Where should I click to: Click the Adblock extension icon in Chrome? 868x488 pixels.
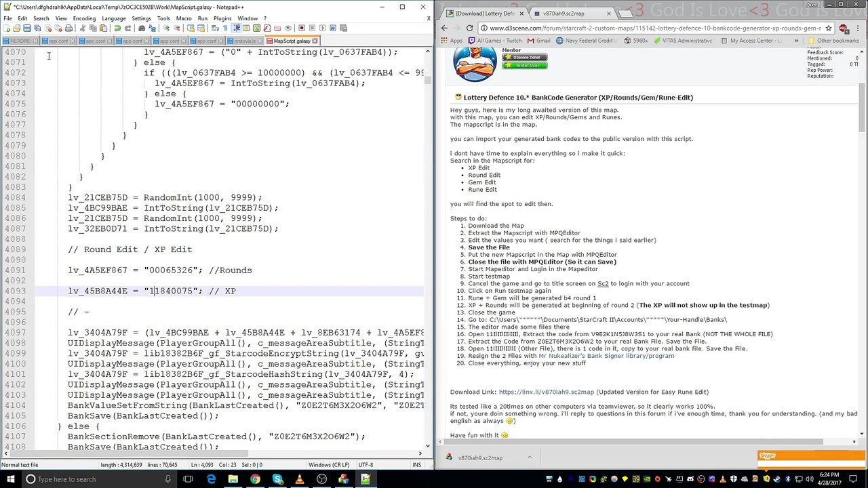843,28
